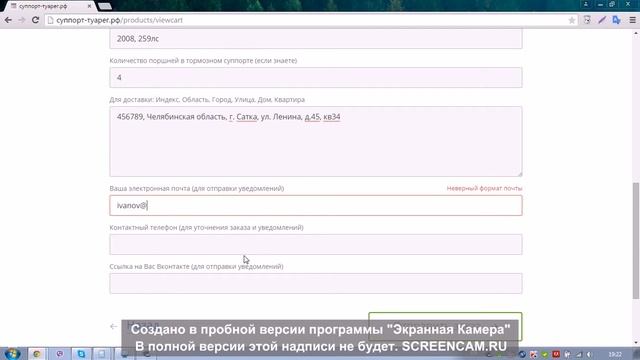Click the Неверный формат почты error text
The width and height of the screenshot is (640, 360).
tap(484, 188)
